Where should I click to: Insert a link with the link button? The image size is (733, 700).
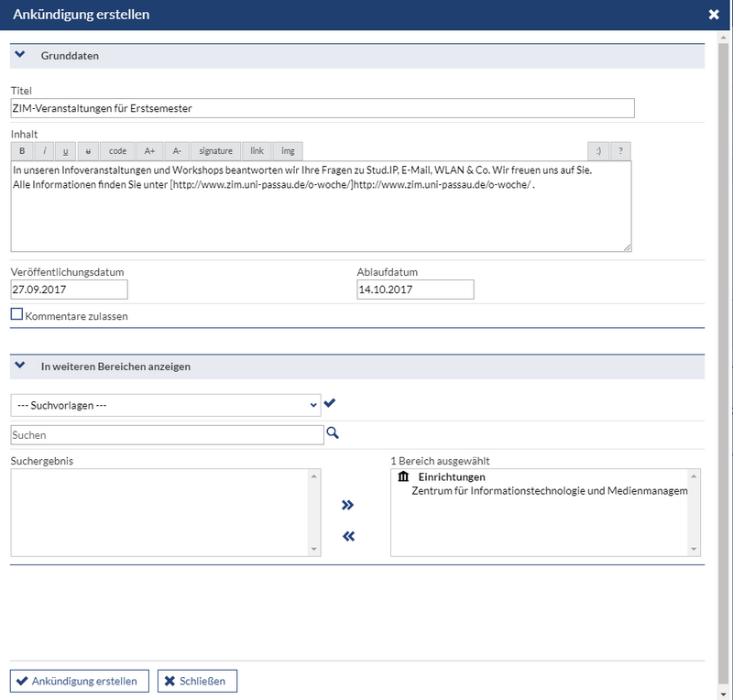click(257, 151)
